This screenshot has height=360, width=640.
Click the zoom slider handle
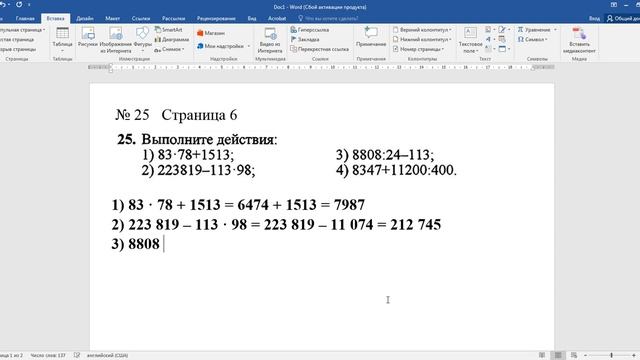pos(611,356)
